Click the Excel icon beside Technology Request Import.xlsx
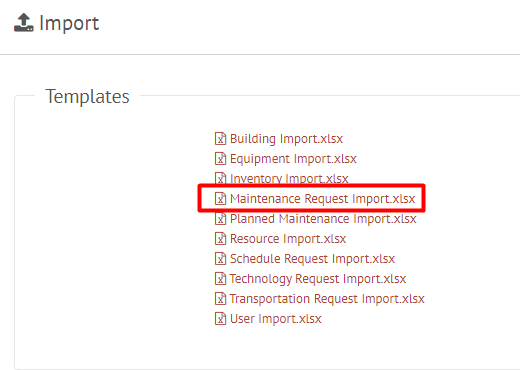Screen dimensions: 520x370 pyautogui.click(x=220, y=278)
